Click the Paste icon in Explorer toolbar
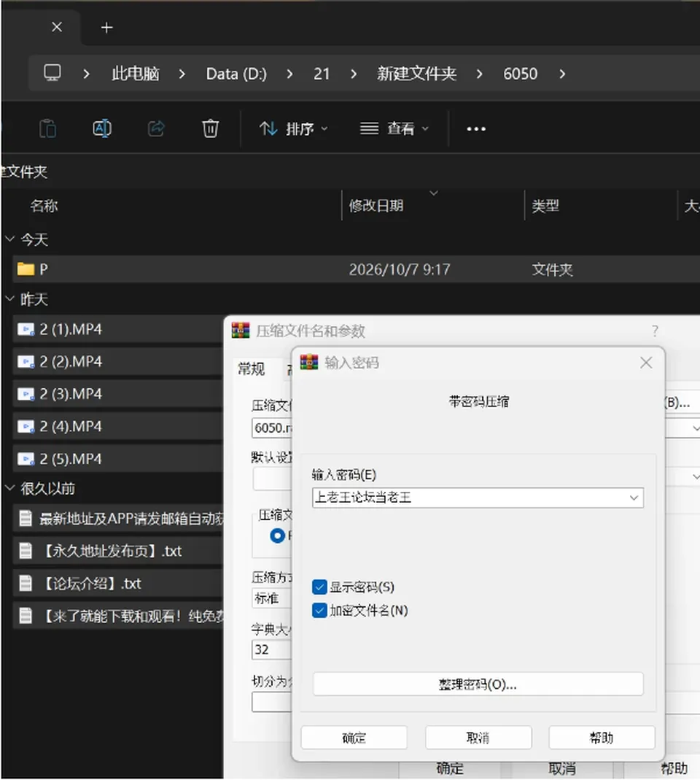The image size is (700, 780). pyautogui.click(x=47, y=129)
